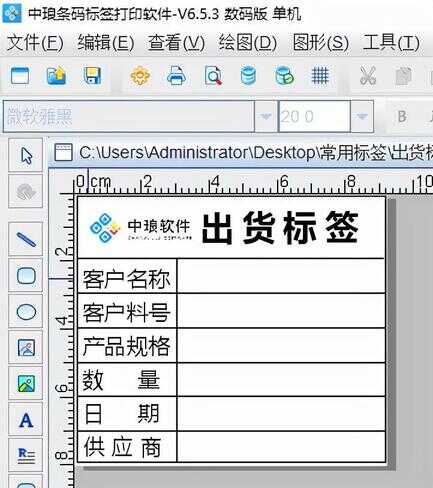Select the line drawing tool
This screenshot has height=488, width=433.
click(x=26, y=240)
